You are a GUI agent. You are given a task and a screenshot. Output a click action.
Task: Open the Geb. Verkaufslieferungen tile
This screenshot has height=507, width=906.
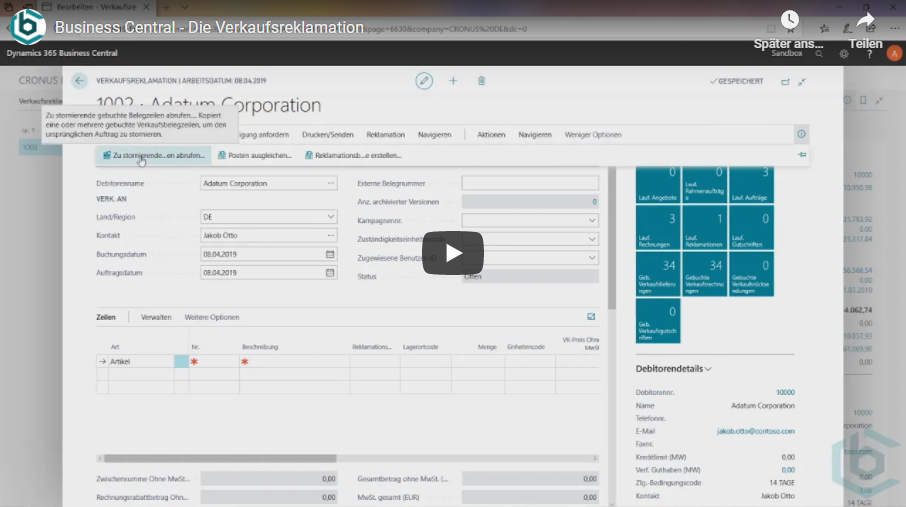coord(658,275)
